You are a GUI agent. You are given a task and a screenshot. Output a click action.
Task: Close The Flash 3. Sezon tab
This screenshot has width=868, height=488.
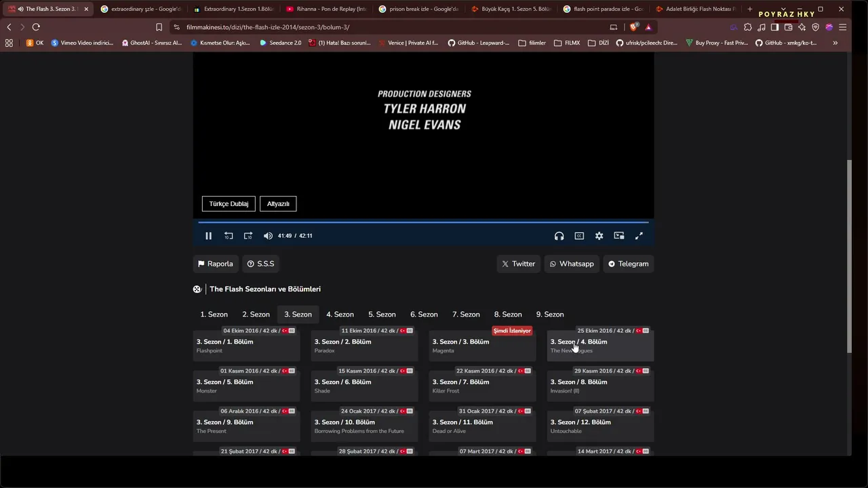pos(86,9)
